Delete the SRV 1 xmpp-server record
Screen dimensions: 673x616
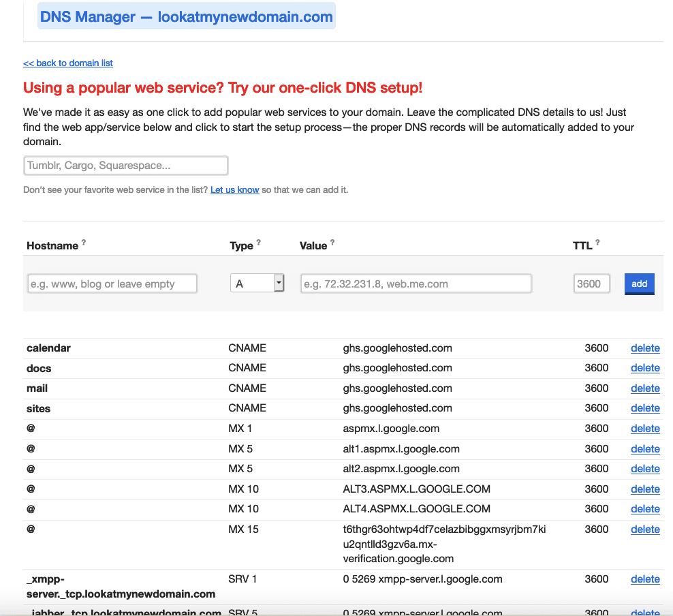click(645, 579)
